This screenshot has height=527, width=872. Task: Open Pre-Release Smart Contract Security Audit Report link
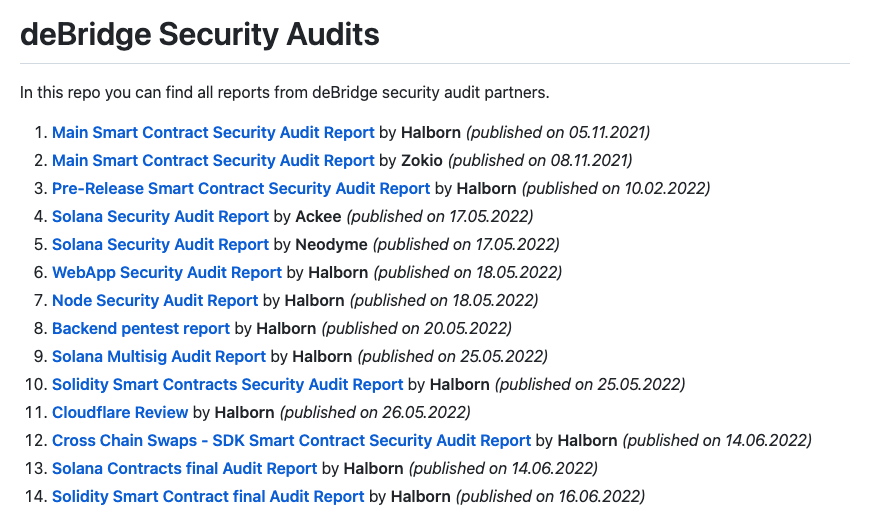coord(241,188)
